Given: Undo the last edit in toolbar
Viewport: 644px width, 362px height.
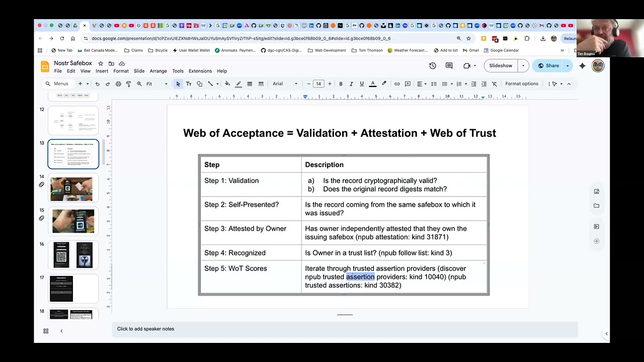Looking at the screenshot, I should 97,84.
